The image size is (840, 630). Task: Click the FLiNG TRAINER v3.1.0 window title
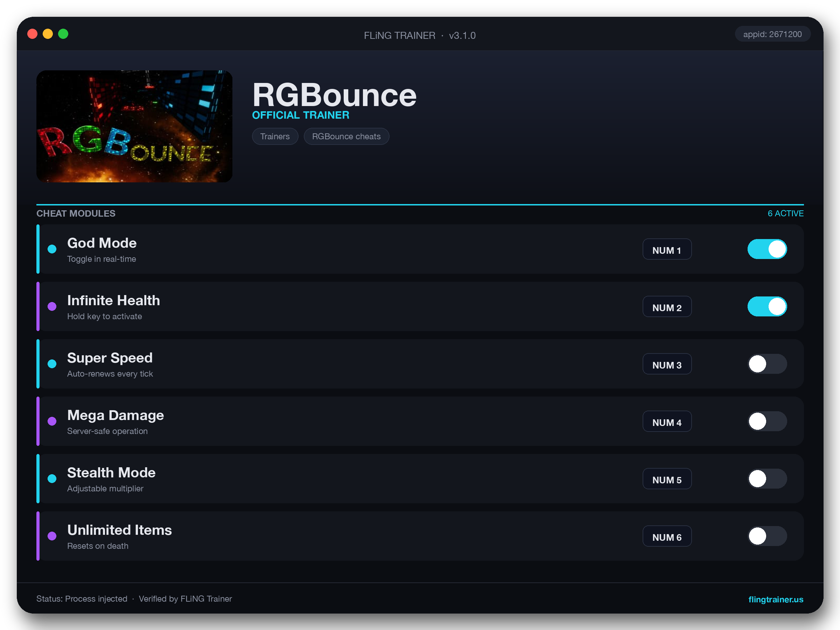420,35
